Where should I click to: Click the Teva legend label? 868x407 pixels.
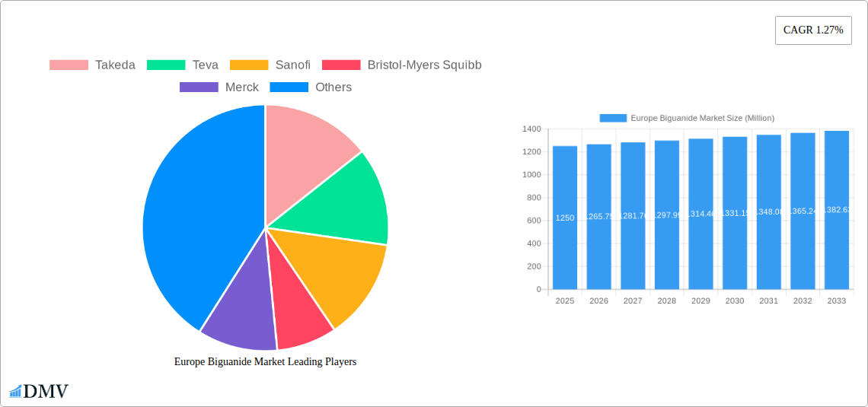206,65
